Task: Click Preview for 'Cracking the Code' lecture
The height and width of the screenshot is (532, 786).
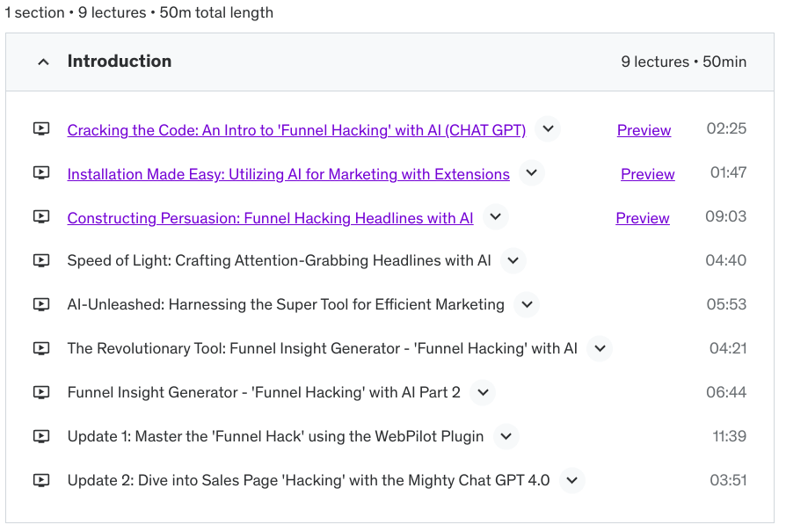Action: click(644, 130)
